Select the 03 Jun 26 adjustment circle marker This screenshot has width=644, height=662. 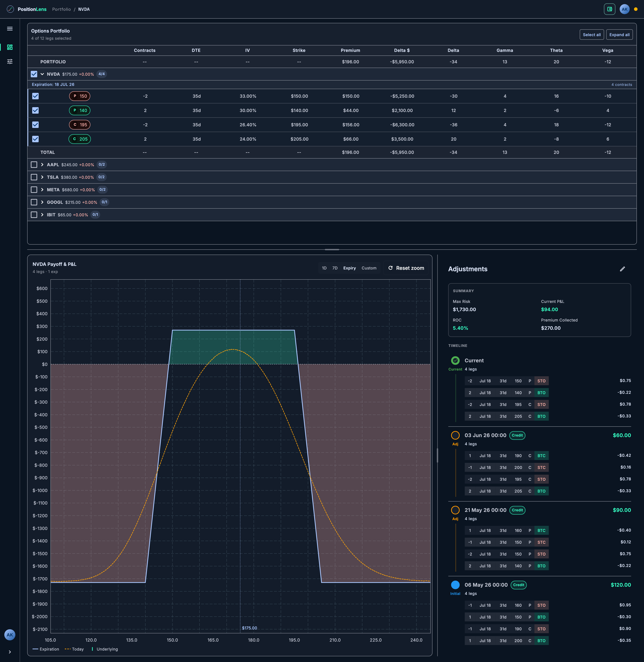pyautogui.click(x=455, y=435)
